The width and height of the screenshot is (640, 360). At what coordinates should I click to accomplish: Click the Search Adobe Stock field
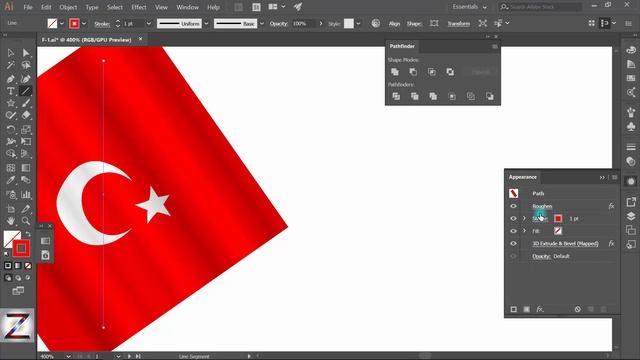coord(541,7)
